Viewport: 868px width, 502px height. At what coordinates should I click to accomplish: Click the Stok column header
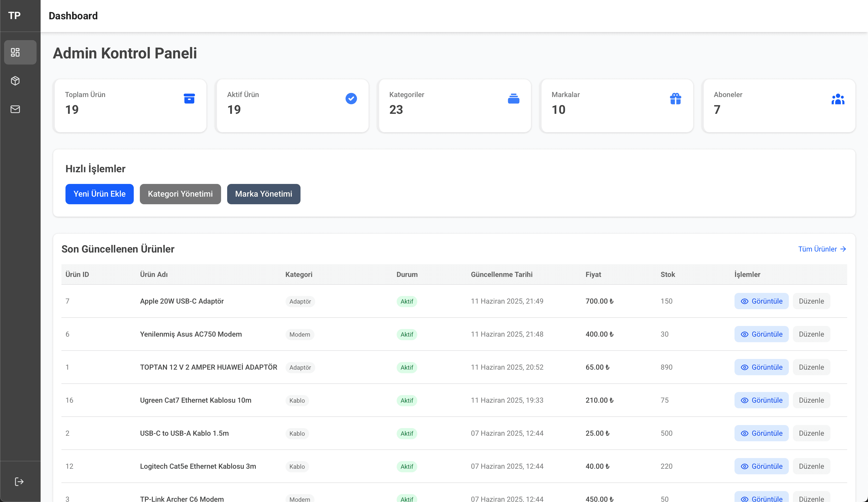tap(667, 274)
